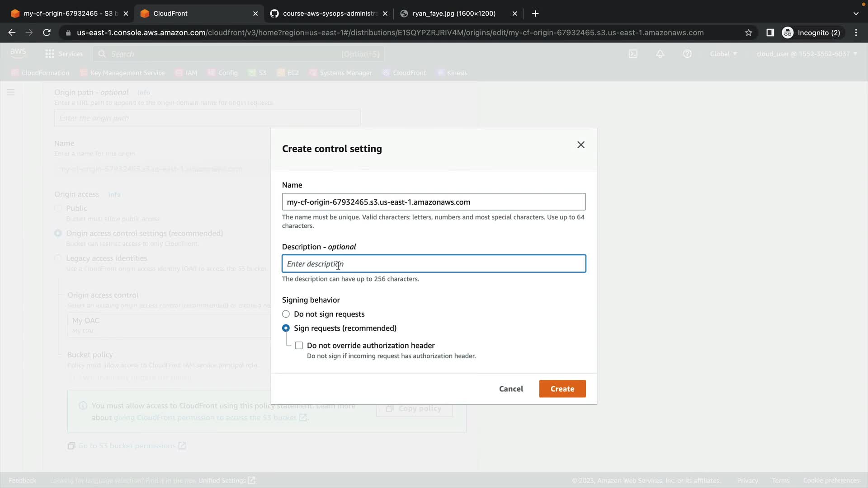Click the Create button
The height and width of the screenshot is (488, 868).
tap(562, 389)
